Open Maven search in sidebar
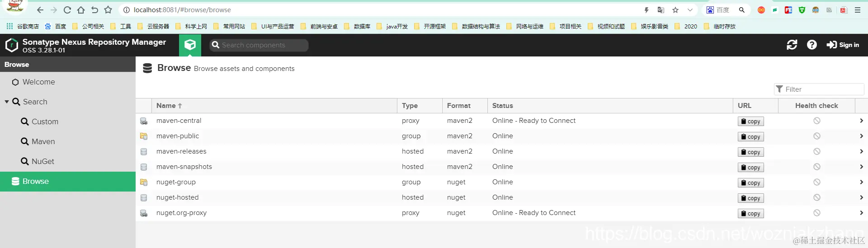This screenshot has height=248, width=868. pos(38,141)
